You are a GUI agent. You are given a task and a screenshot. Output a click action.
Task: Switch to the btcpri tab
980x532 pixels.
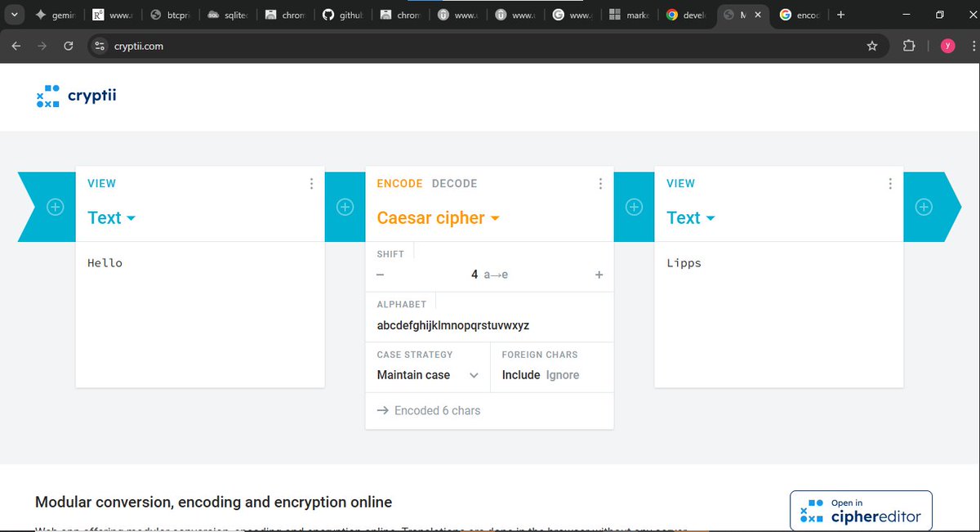(169, 15)
